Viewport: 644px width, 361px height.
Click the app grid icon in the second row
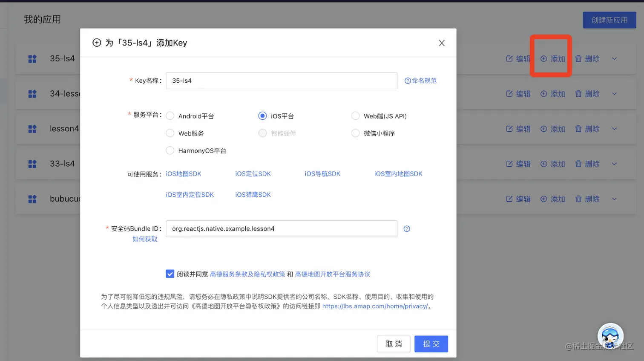pyautogui.click(x=32, y=94)
